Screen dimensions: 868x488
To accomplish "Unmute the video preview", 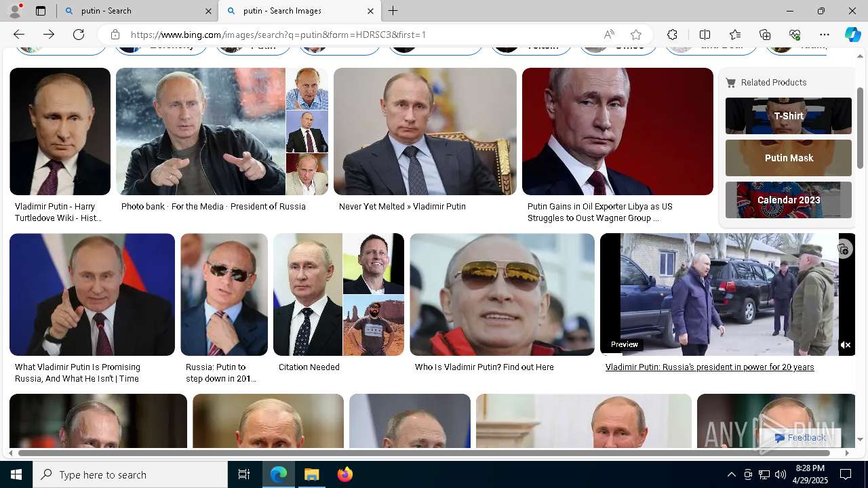I will click(846, 345).
